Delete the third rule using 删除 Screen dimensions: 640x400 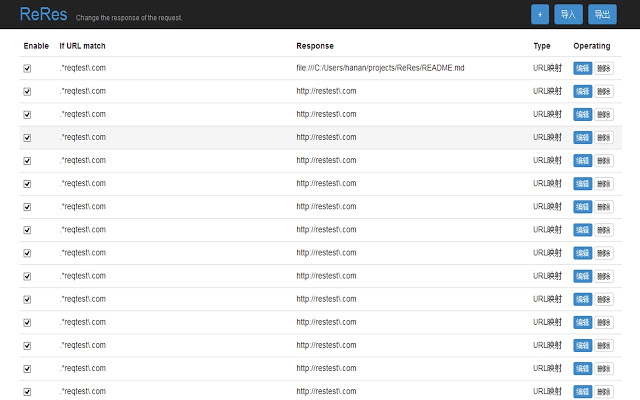[603, 115]
